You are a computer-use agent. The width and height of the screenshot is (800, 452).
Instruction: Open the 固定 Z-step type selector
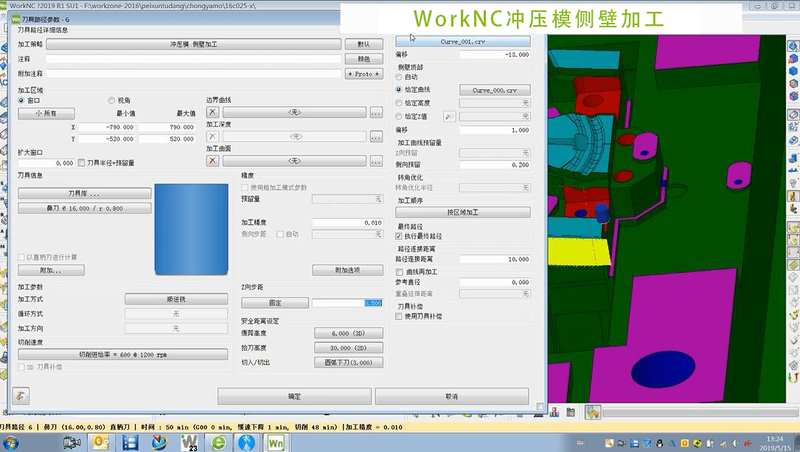coord(274,303)
